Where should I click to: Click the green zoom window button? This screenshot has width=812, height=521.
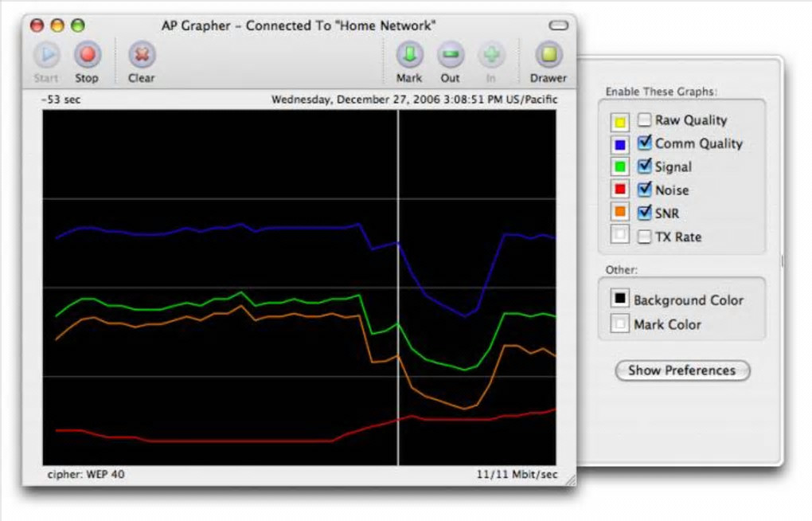[x=78, y=25]
